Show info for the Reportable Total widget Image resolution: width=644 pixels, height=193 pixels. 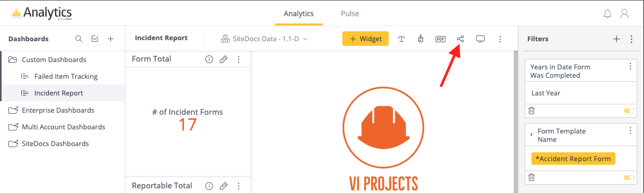[209, 186]
